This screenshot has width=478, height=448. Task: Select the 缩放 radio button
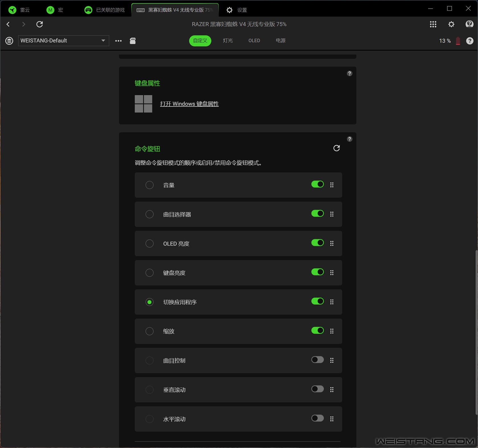pos(149,331)
